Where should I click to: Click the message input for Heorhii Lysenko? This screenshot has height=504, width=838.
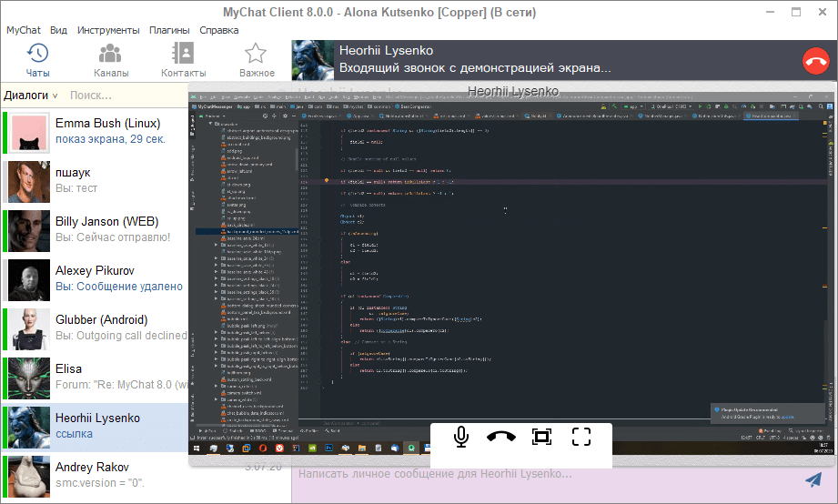[x=546, y=475]
